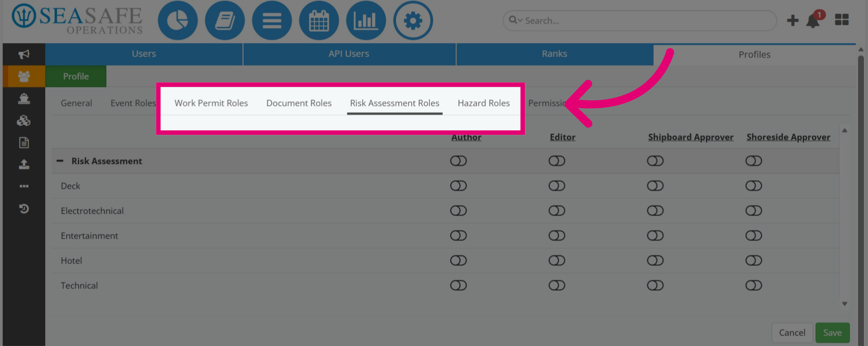Click the Shipboard Approver column header

691,137
